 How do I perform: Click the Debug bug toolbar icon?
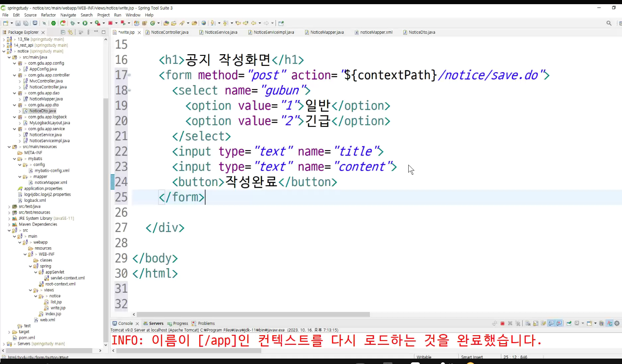[73, 23]
